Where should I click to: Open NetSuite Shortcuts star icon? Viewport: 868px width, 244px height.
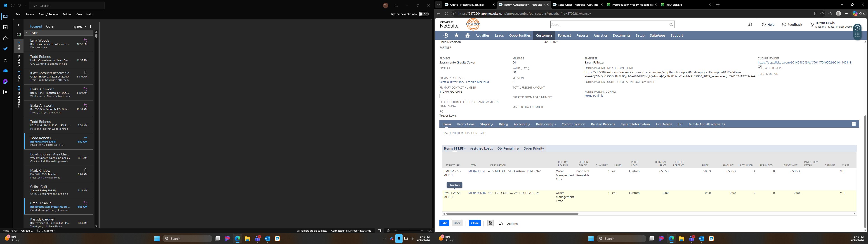coord(457,35)
